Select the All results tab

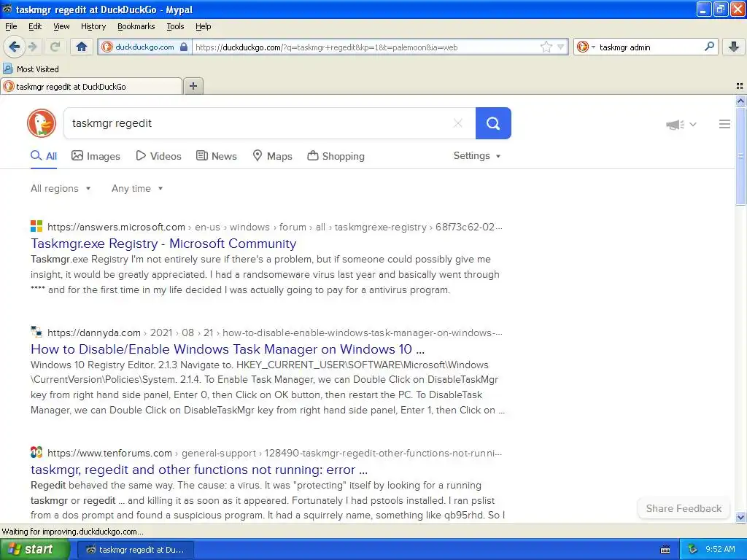(x=44, y=156)
